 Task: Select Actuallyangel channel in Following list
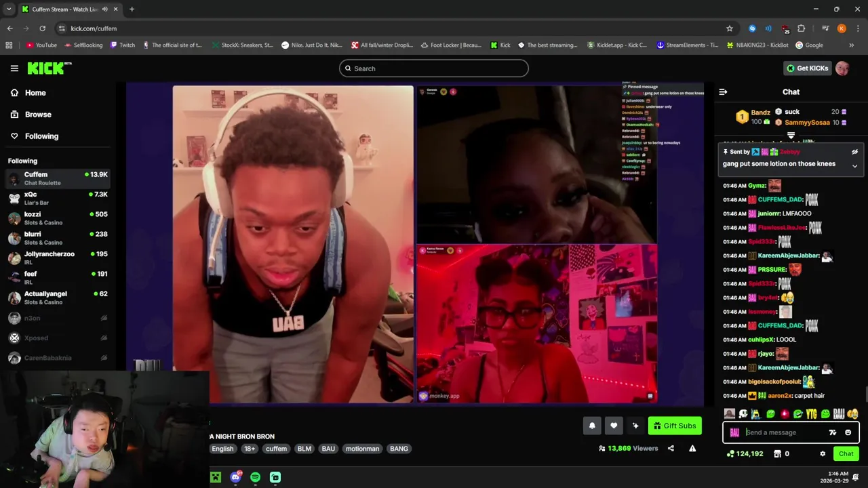(58, 298)
